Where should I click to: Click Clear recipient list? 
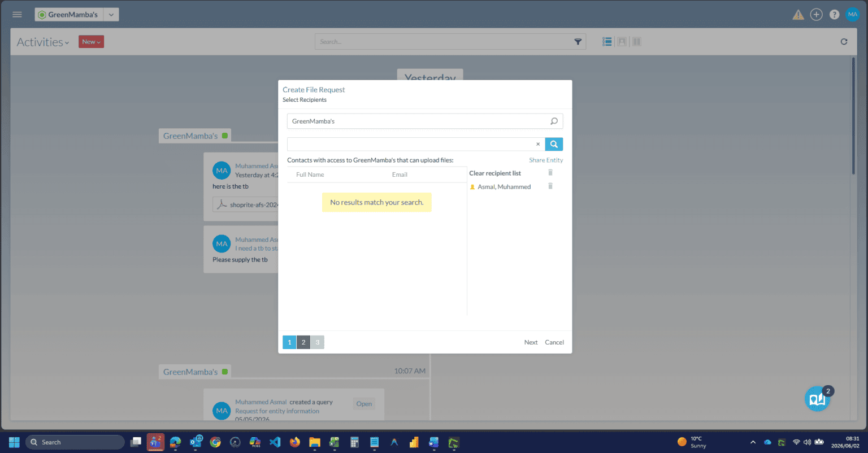pos(495,173)
